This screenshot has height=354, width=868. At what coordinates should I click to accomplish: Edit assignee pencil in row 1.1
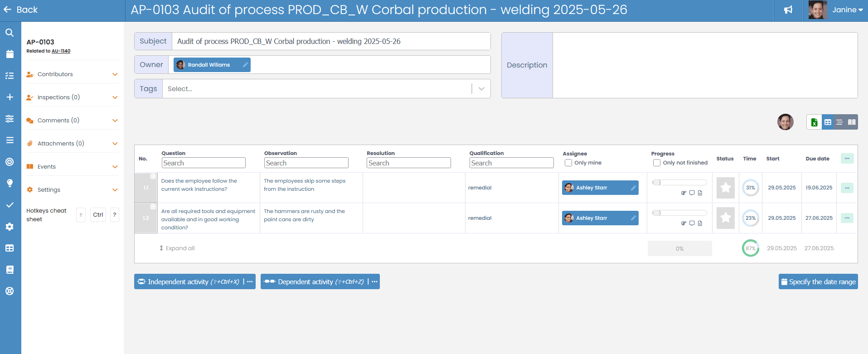(633, 188)
